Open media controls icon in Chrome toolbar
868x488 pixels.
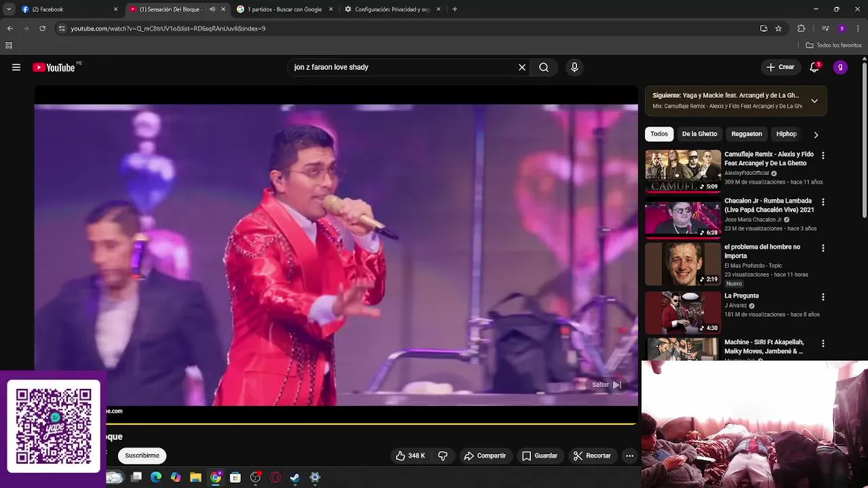(825, 28)
